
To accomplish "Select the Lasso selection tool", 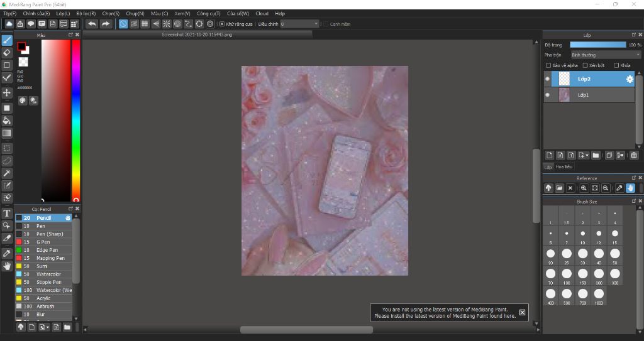I will [x=7, y=160].
